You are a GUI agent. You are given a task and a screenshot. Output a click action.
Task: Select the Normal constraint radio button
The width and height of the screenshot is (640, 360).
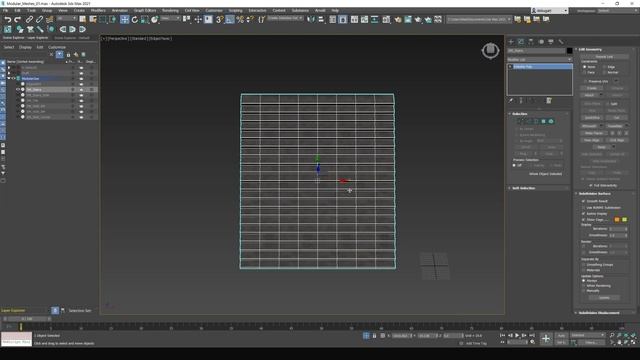tap(604, 72)
